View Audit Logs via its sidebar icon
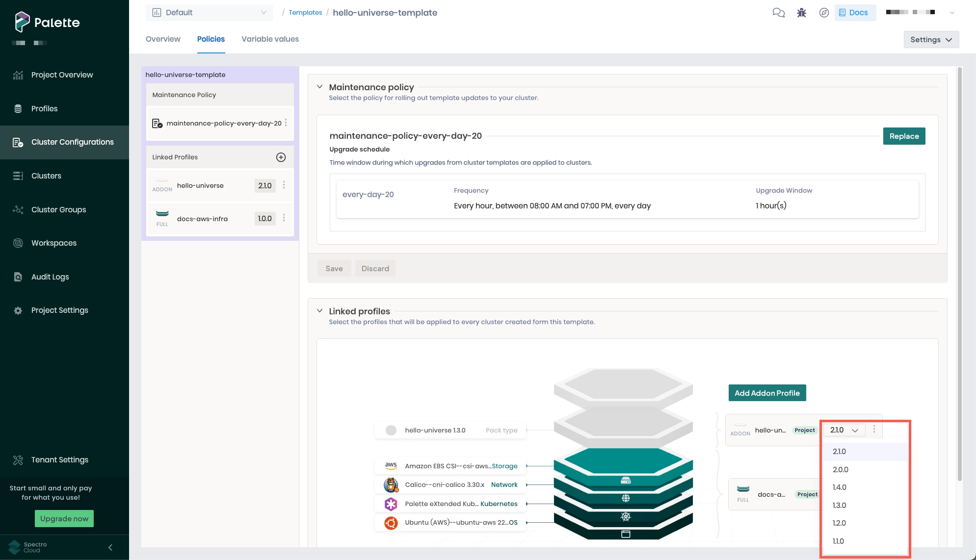This screenshot has height=560, width=976. pos(18,277)
